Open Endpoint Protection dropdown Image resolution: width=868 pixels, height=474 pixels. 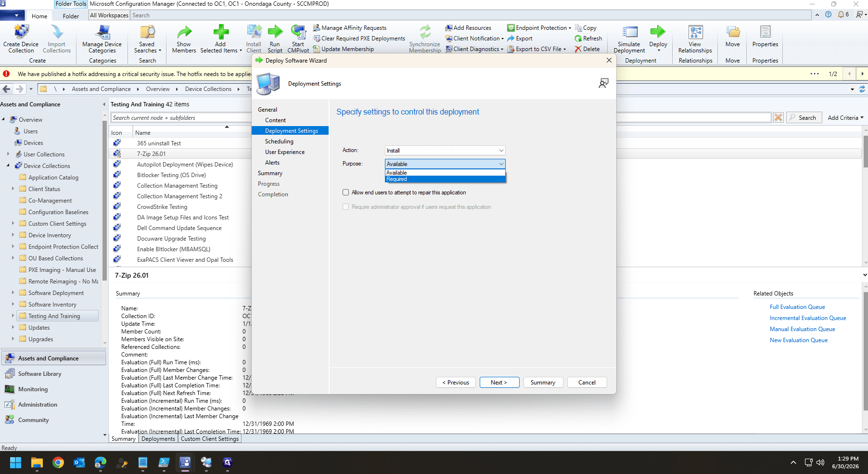click(539, 28)
